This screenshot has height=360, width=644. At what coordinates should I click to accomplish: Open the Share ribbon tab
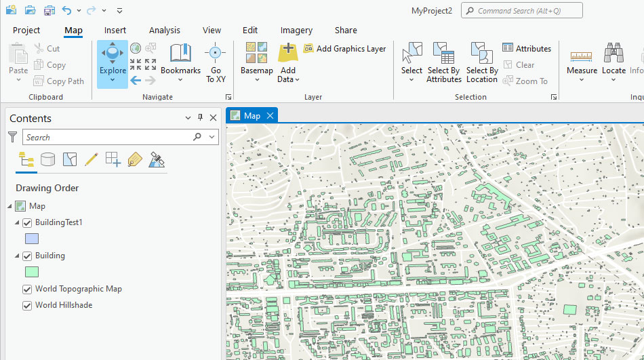click(346, 31)
